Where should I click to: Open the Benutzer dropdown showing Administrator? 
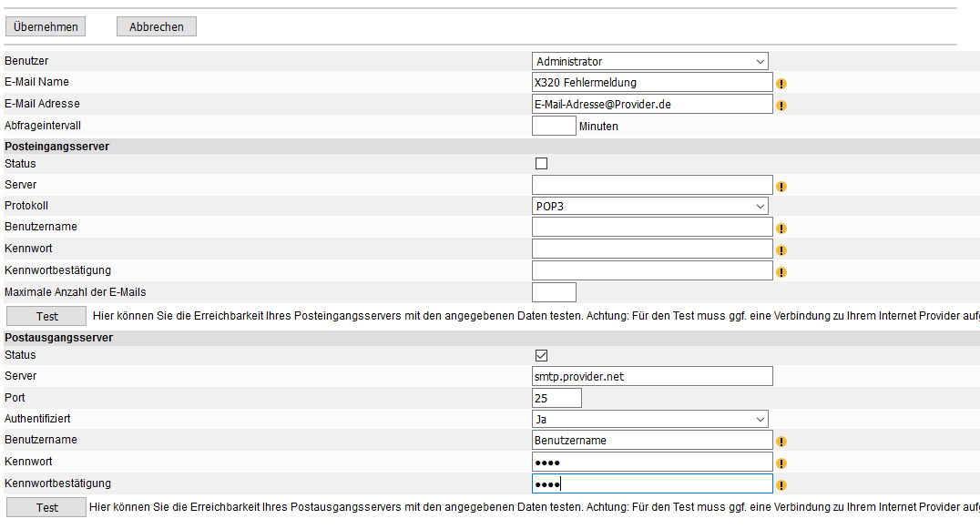click(x=649, y=61)
